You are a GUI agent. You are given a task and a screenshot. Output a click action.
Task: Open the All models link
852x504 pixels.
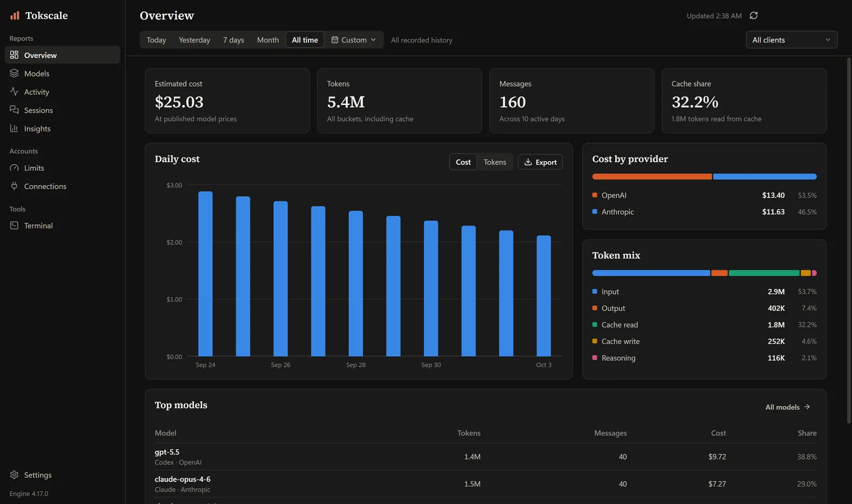788,407
